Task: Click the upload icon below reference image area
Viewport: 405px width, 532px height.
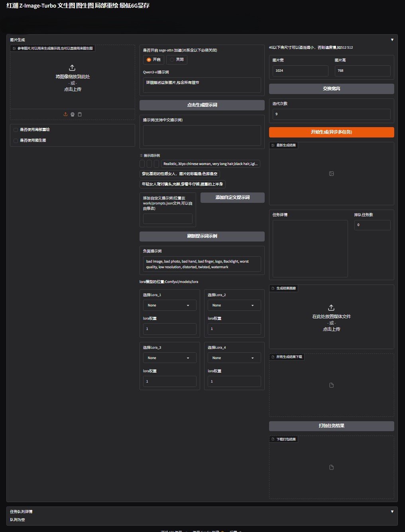Action: [65, 114]
